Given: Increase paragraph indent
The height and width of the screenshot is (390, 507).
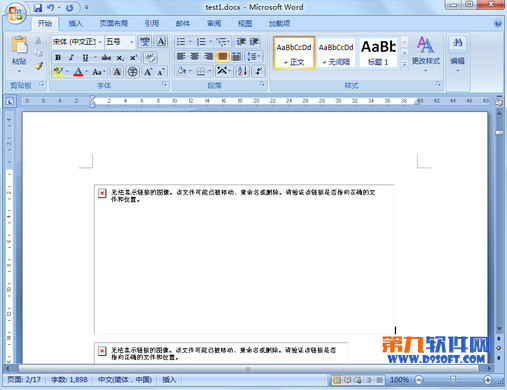Looking at the screenshot, I should coord(254,42).
